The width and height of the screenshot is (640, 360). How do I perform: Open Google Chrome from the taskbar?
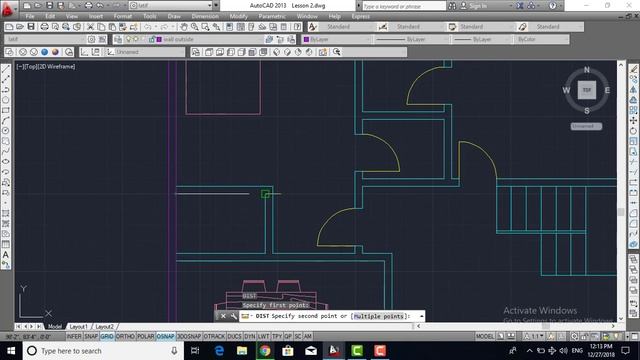pyautogui.click(x=265, y=351)
